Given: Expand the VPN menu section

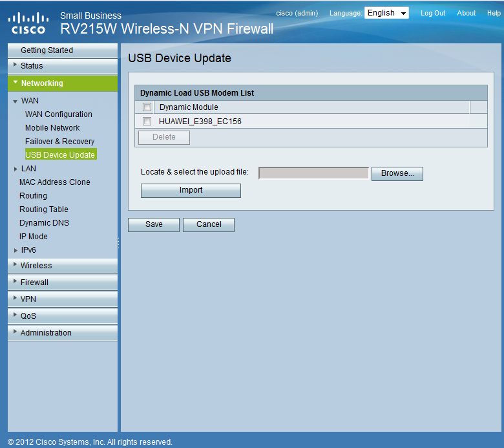Looking at the screenshot, I should [28, 299].
